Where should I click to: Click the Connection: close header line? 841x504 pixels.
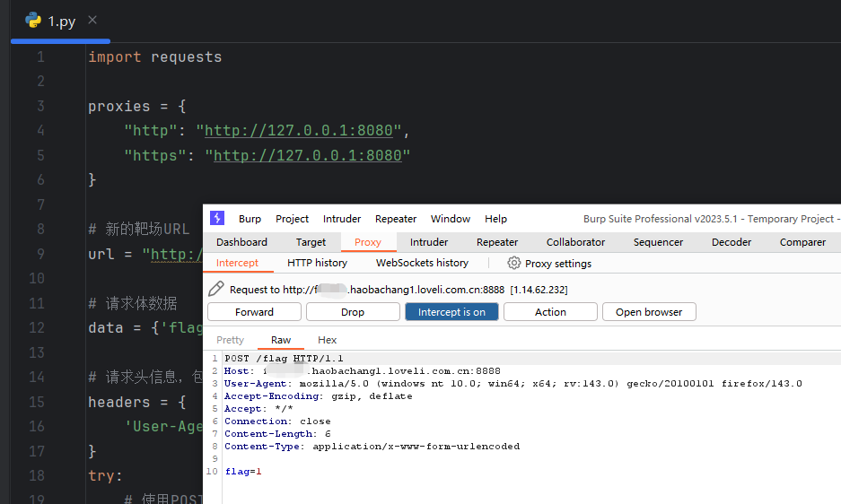(x=277, y=421)
